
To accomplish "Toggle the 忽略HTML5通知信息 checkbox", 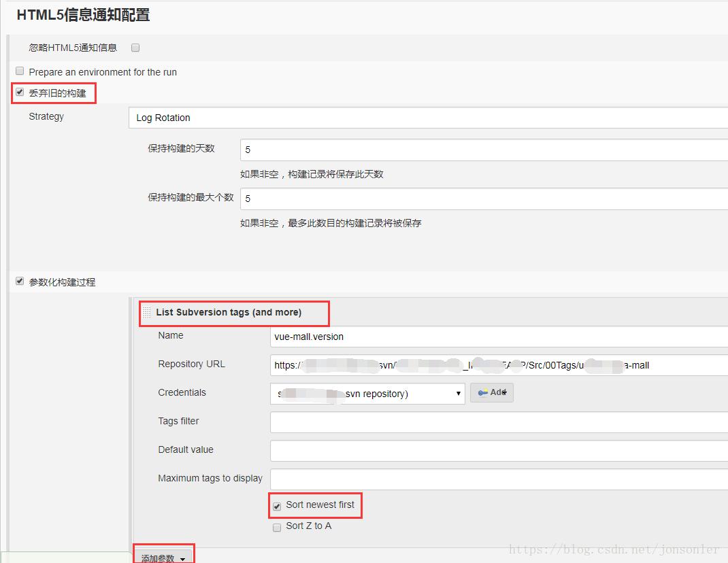I will [135, 48].
